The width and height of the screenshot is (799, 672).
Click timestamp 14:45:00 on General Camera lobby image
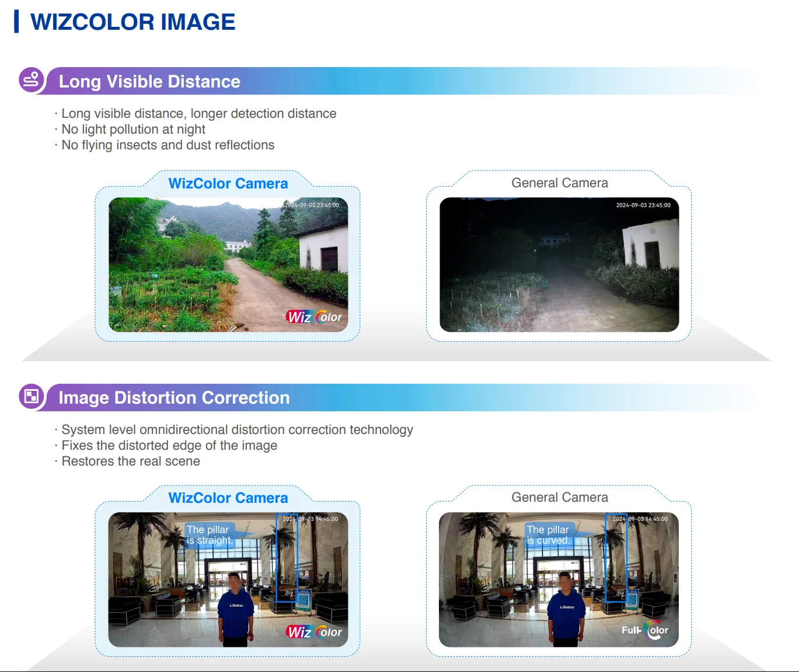tap(640, 519)
